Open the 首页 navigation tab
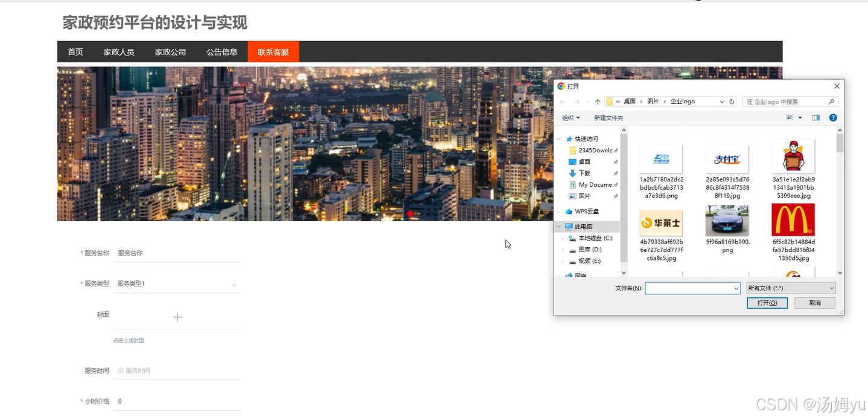 click(75, 52)
